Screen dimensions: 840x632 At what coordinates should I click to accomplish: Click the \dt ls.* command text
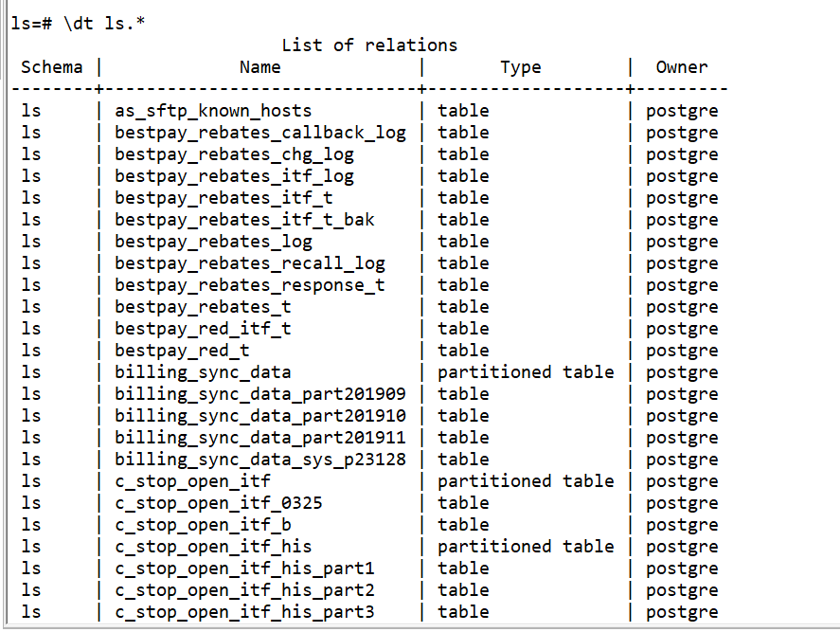(103, 24)
